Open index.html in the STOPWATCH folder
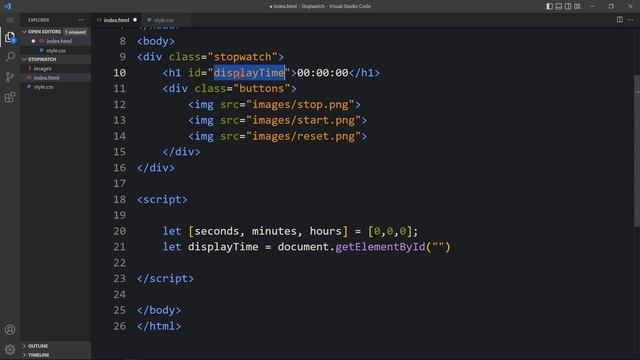Image resolution: width=640 pixels, height=360 pixels. 46,78
